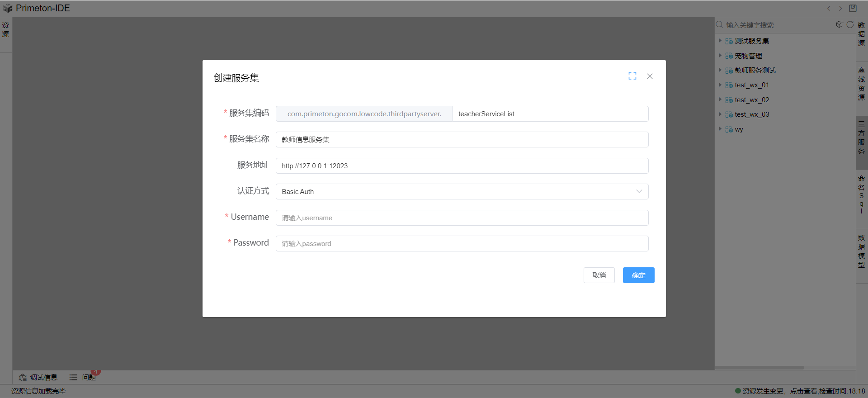Switch to the 数据模型 side tab
The width and height of the screenshot is (868, 398).
tap(861, 251)
